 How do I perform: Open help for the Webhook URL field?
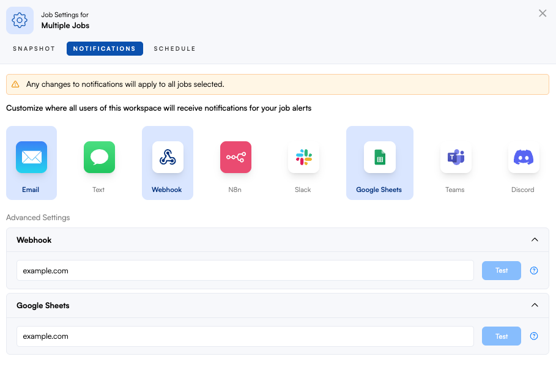pyautogui.click(x=534, y=270)
